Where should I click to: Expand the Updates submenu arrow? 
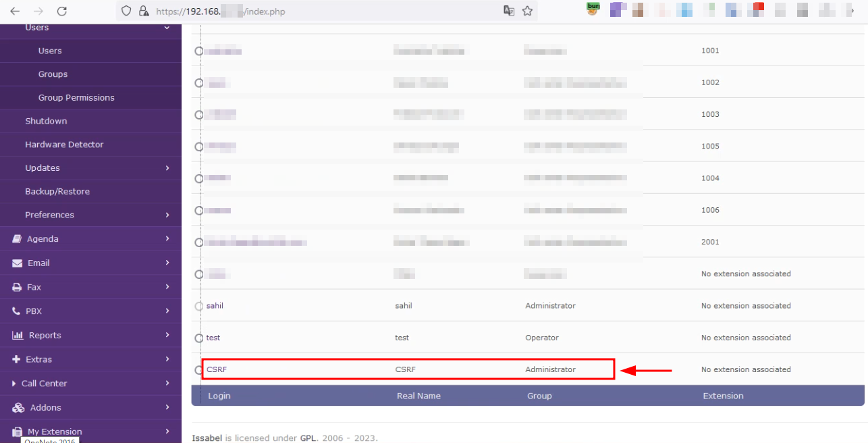click(167, 168)
